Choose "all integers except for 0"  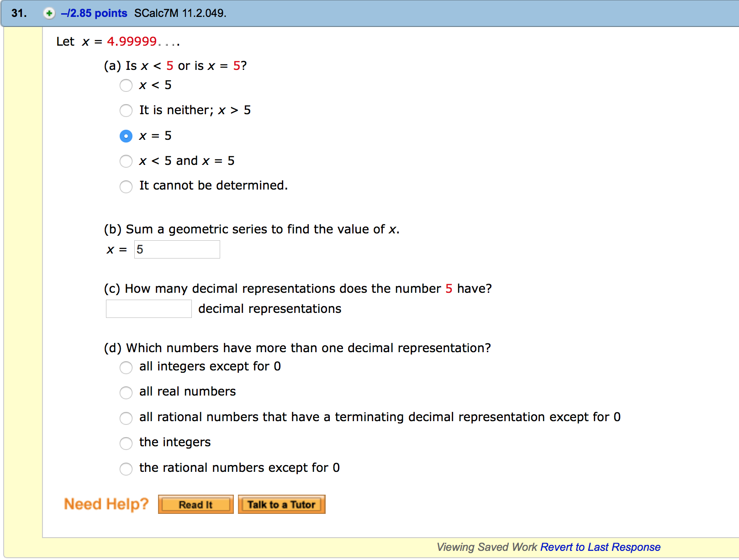(126, 368)
